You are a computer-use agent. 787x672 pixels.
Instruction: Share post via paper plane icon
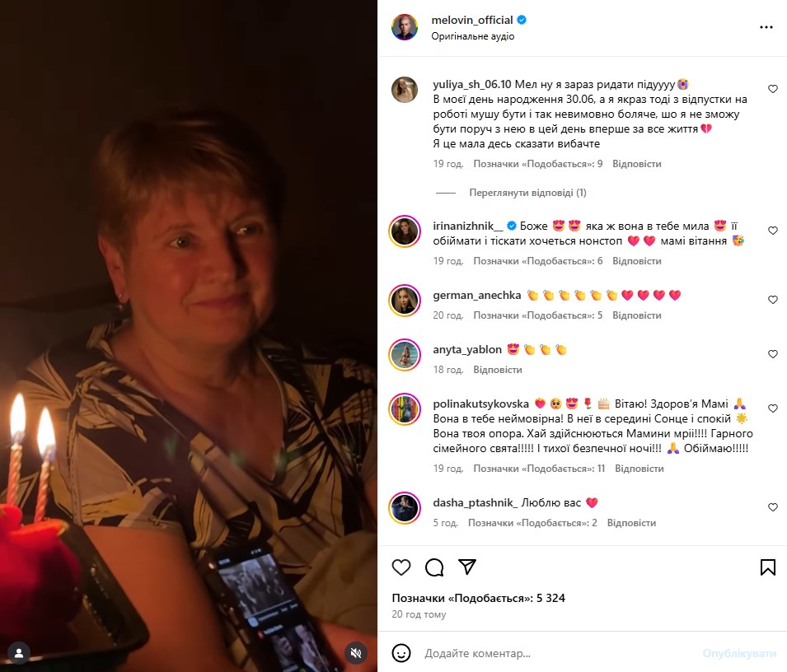point(467,567)
